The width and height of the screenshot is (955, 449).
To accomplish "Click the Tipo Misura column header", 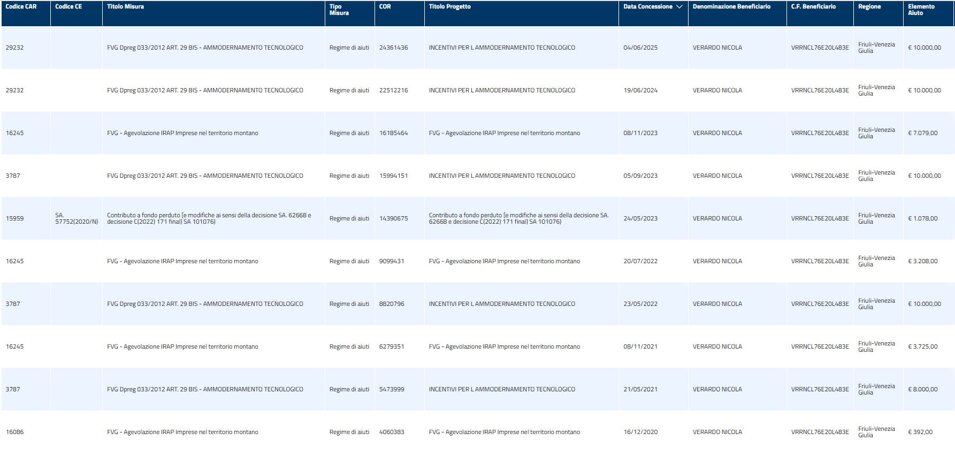I will (341, 9).
